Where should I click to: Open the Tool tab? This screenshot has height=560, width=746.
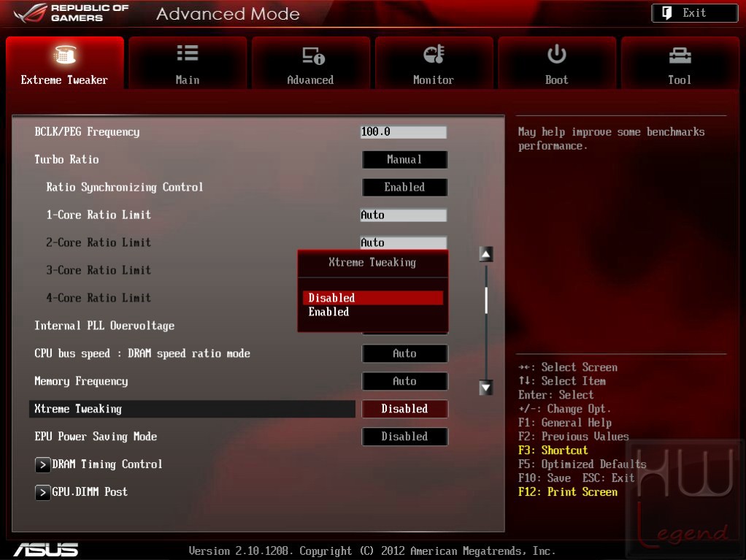click(x=680, y=63)
